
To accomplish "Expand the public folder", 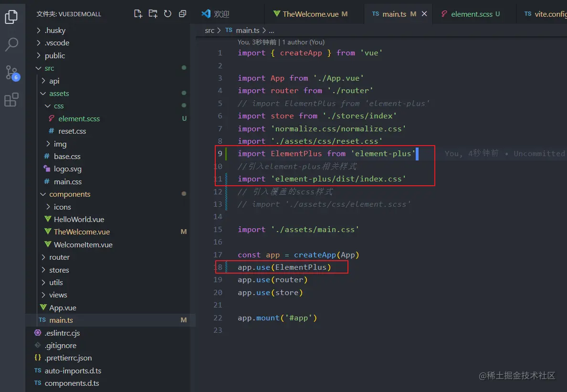I will [39, 55].
